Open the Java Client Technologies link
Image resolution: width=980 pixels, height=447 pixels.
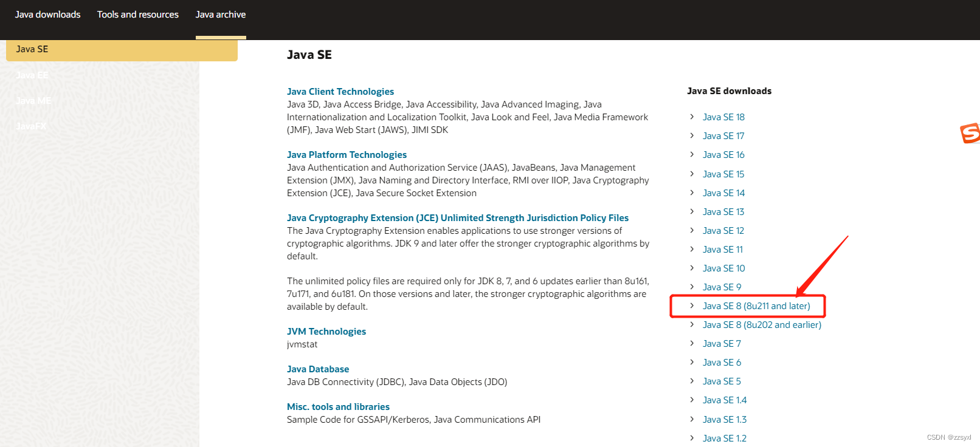tap(340, 92)
